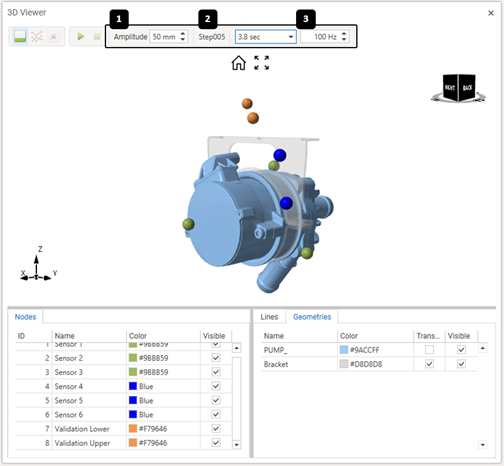Click PUMP_ light blue color swatch
504x466 pixels.
pos(344,350)
